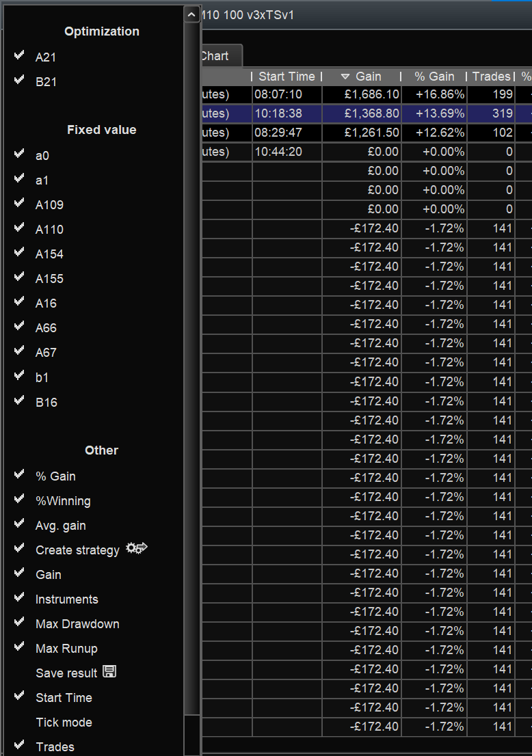Click the start time 08:07:10 cell
Screen dimensions: 532x756
click(x=287, y=94)
